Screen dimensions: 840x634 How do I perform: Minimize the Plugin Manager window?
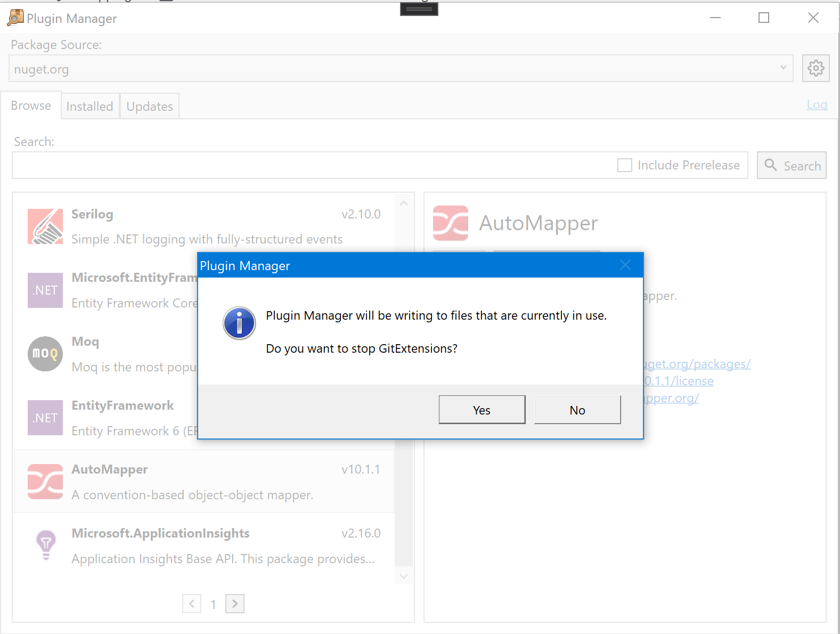(715, 18)
